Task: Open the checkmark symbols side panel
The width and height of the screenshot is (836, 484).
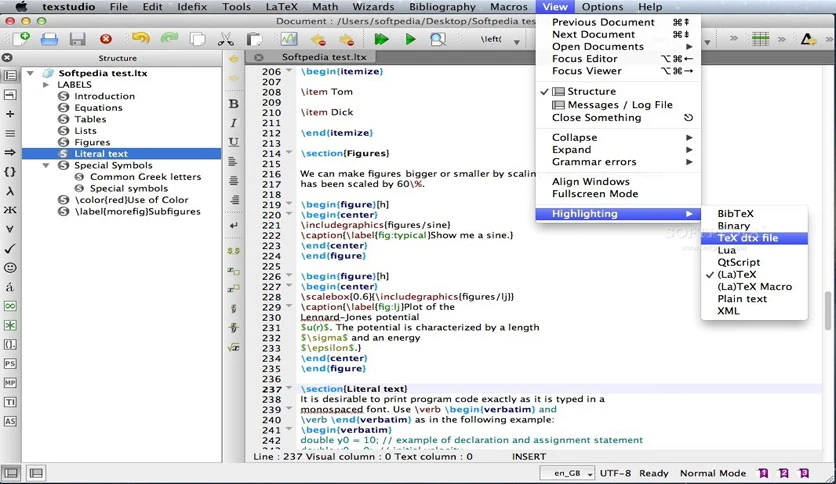Action: [x=10, y=248]
